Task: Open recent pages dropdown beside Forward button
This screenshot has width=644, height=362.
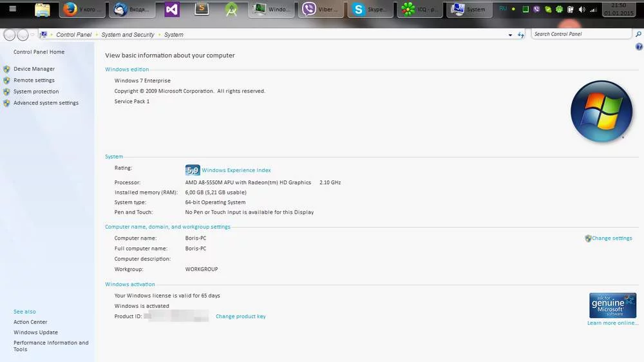Action: [32, 35]
